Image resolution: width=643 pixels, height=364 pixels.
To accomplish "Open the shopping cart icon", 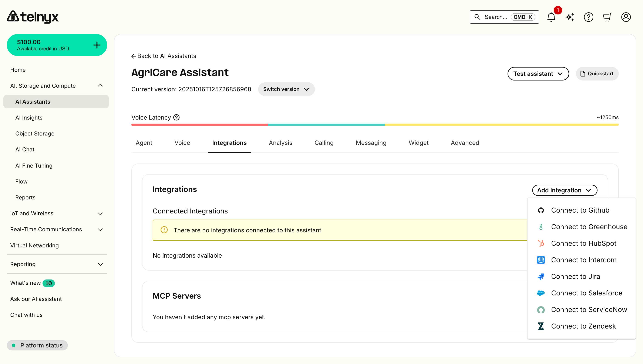I will 607,17.
